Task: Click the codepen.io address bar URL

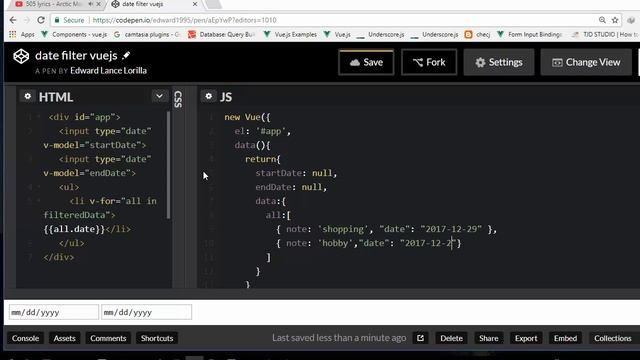Action: coord(184,20)
